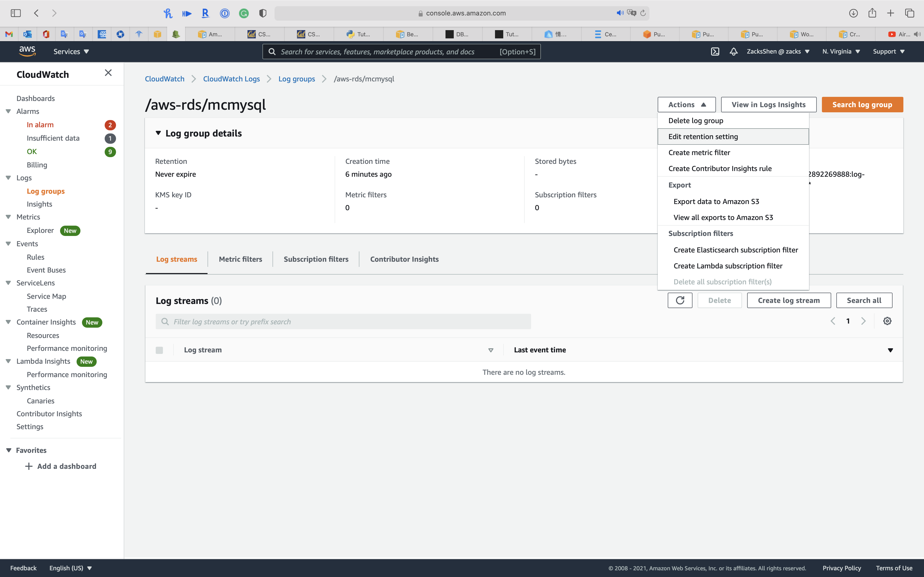Open log streams table settings gear

[887, 321]
